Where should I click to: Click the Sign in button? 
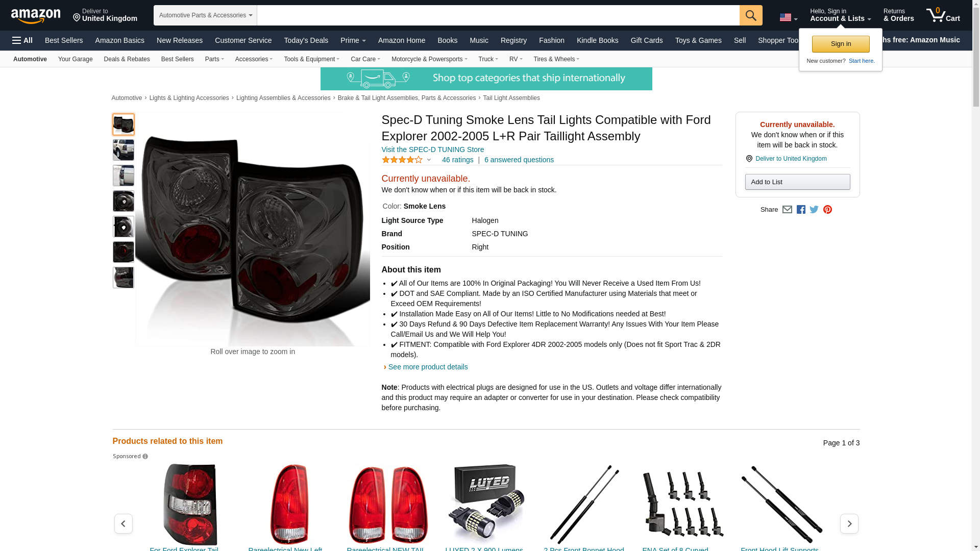click(x=841, y=44)
